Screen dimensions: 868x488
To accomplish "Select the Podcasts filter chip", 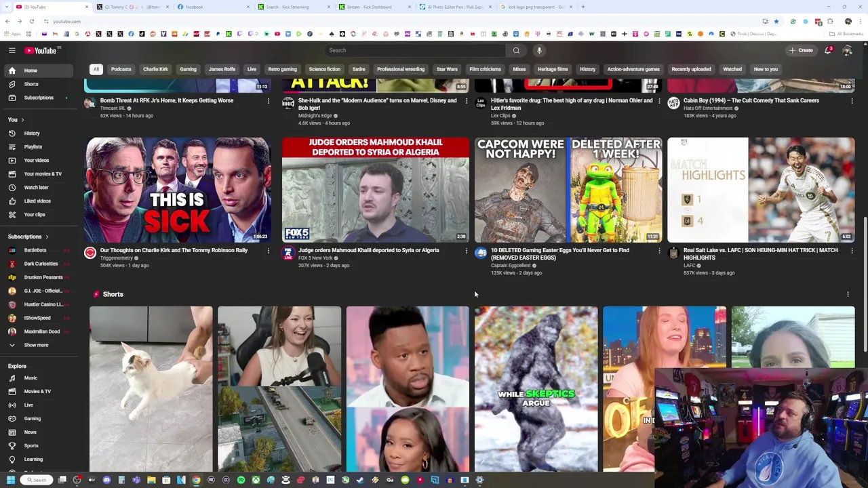I will [x=121, y=69].
